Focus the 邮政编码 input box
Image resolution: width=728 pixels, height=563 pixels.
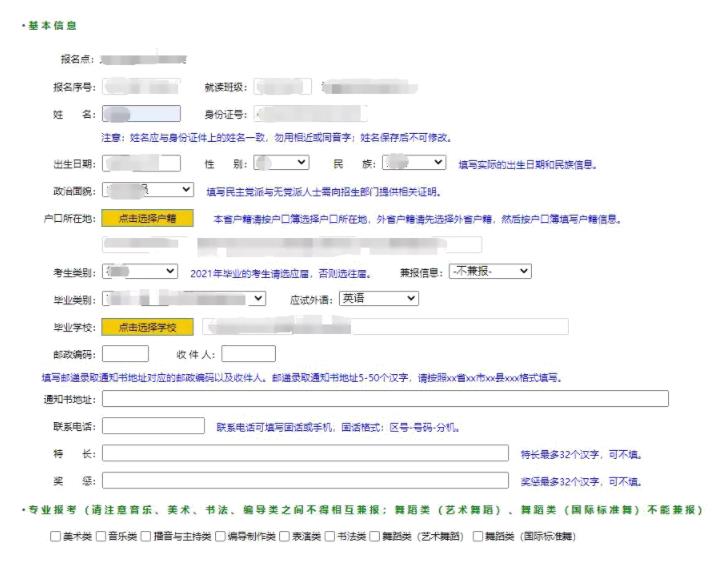pyautogui.click(x=125, y=354)
